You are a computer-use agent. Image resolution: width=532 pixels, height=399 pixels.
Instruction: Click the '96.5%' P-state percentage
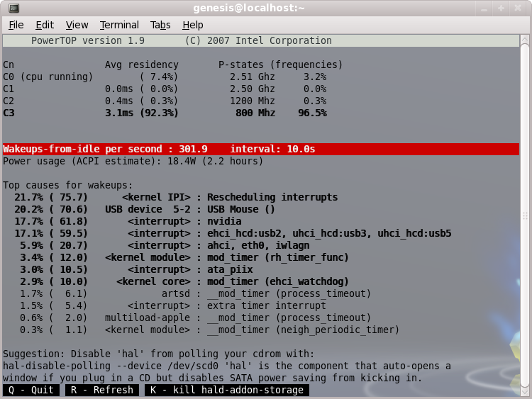coord(312,113)
